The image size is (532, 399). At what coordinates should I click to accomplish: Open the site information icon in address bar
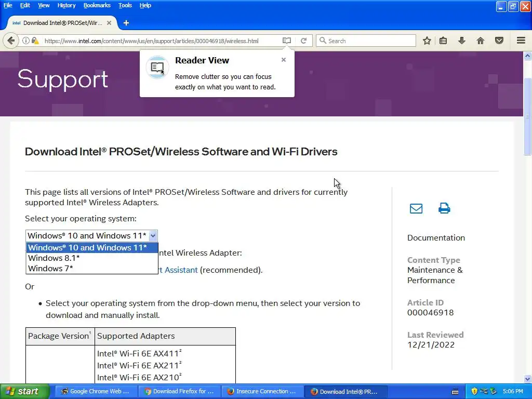click(26, 41)
